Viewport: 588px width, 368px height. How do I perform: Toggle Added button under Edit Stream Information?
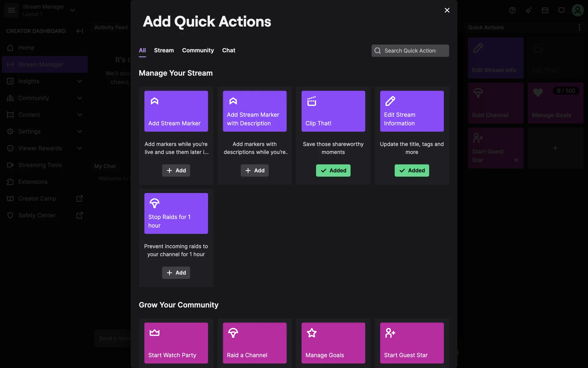[412, 171]
